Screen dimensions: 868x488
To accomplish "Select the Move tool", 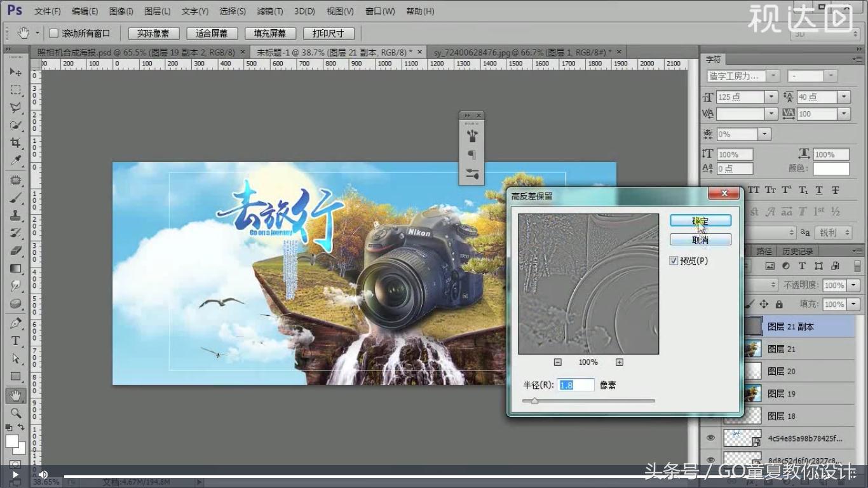I will tap(15, 72).
